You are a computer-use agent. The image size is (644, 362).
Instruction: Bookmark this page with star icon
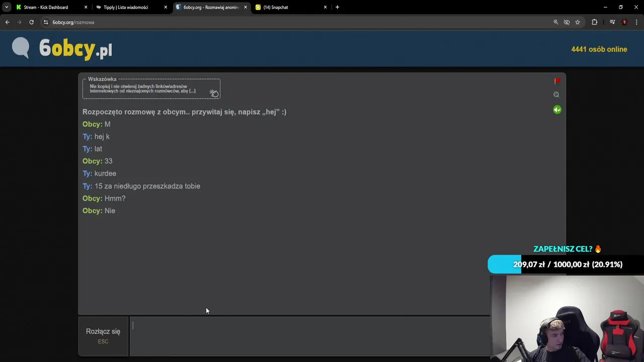pyautogui.click(x=578, y=22)
